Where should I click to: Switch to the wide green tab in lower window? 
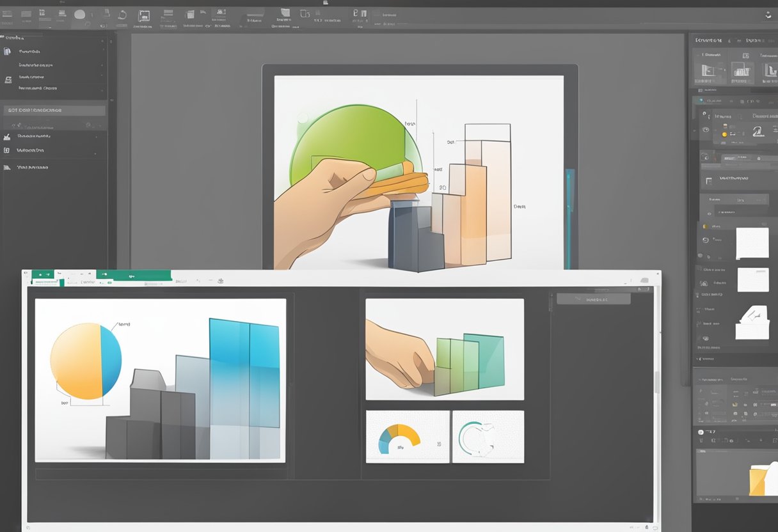[x=139, y=276]
